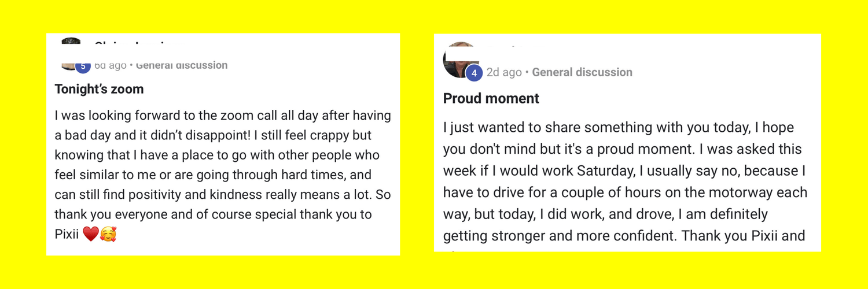This screenshot has width=868, height=289.
Task: Click the smiling face with hearts emoji
Action: (x=108, y=235)
